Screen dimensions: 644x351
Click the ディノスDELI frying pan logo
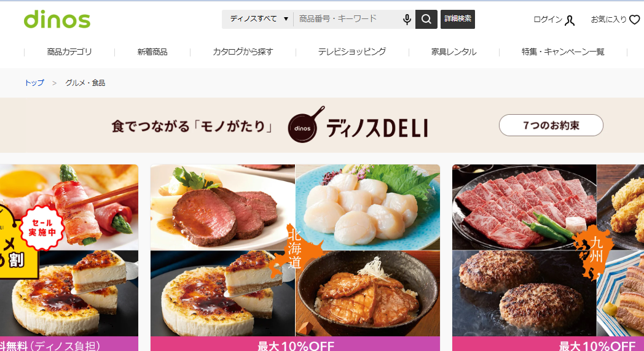click(x=306, y=124)
